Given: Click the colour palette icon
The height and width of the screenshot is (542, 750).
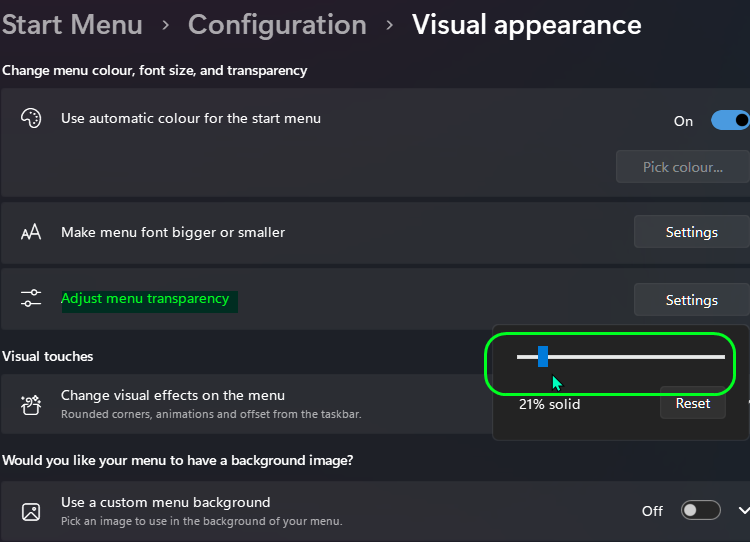Looking at the screenshot, I should (31, 118).
